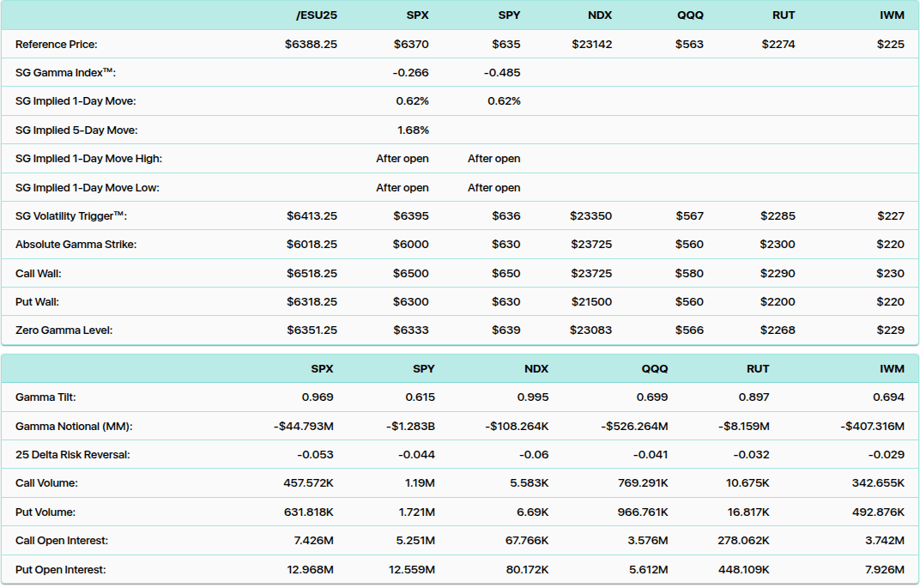
Task: Click SPX put open interest 12.968M
Action: click(x=310, y=570)
